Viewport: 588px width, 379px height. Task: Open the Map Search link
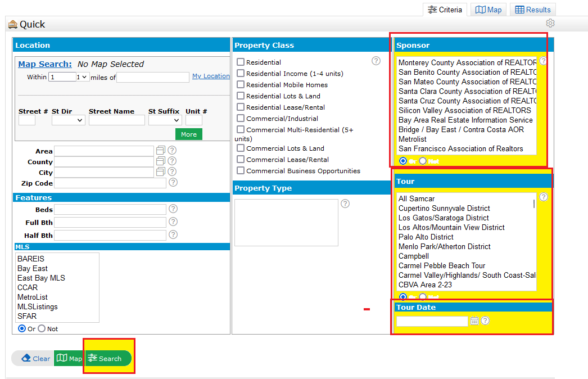(x=45, y=64)
